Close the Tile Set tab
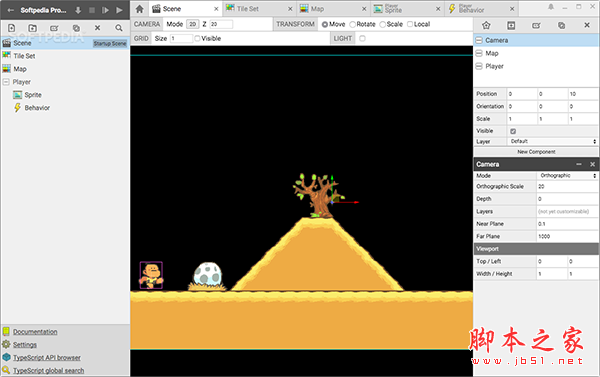Image resolution: width=600 pixels, height=377 pixels. coord(290,9)
